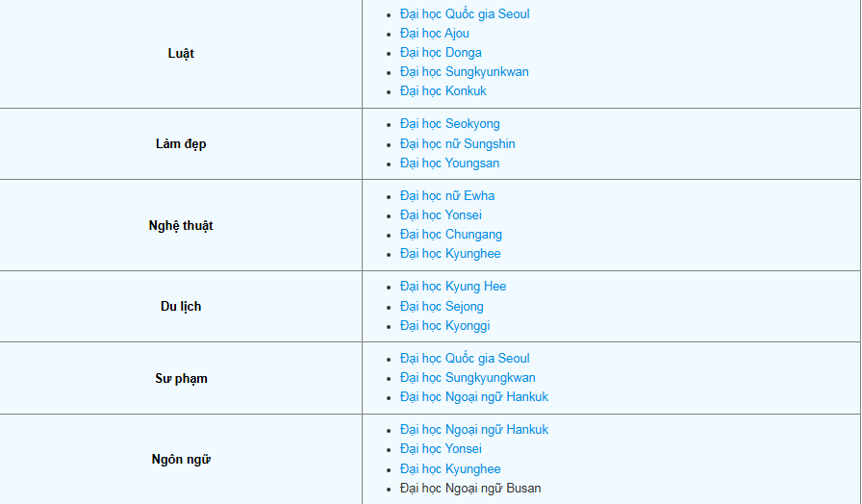Image resolution: width=862 pixels, height=504 pixels.
Task: Open Đại học Yonsei in Nghệ thuật row
Action: (441, 215)
